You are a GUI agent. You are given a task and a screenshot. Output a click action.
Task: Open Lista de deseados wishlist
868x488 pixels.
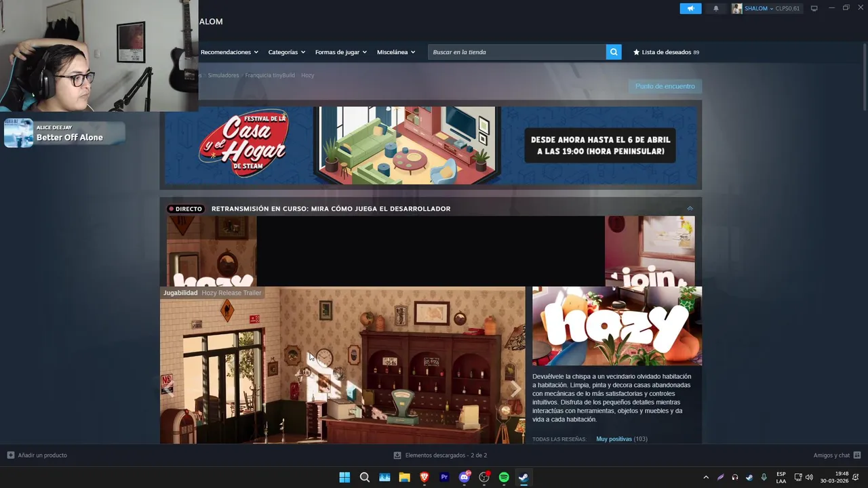pos(666,52)
